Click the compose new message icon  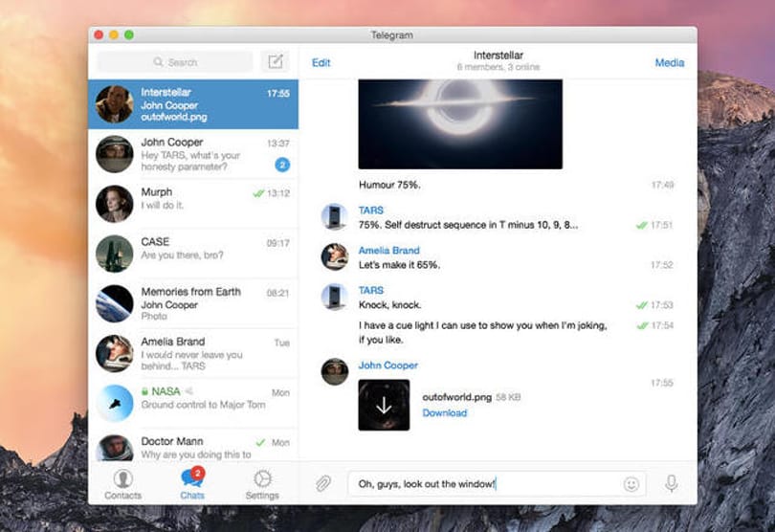[x=276, y=62]
